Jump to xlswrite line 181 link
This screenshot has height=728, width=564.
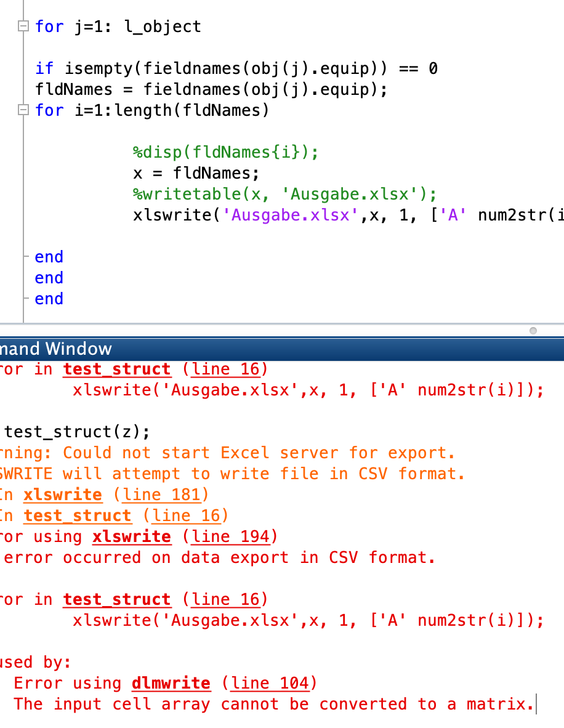[161, 495]
